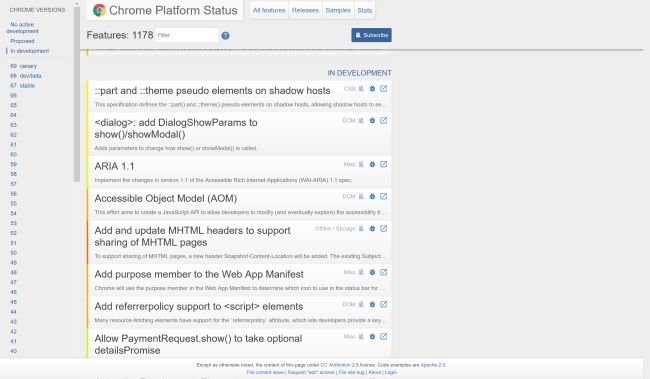Open bug icon for dialog DialogShowParams row
The height and width of the screenshot is (379, 650).
pyautogui.click(x=372, y=121)
